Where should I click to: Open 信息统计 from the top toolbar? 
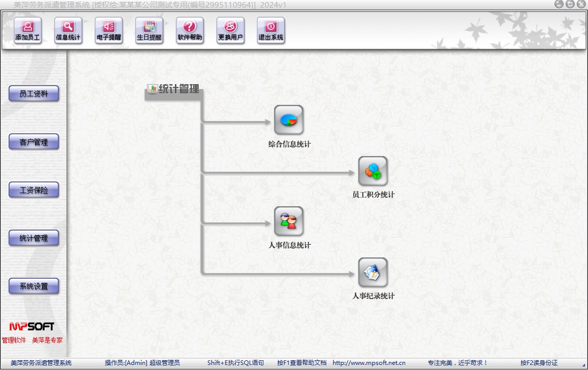click(x=68, y=30)
